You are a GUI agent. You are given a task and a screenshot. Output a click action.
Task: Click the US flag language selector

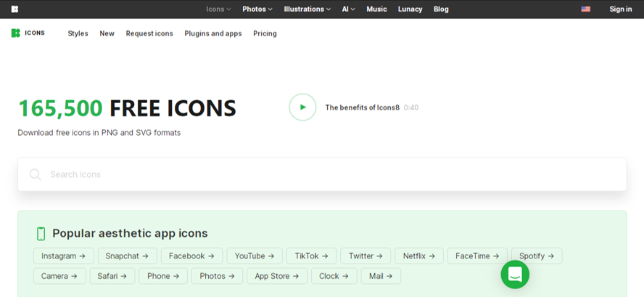click(x=586, y=9)
